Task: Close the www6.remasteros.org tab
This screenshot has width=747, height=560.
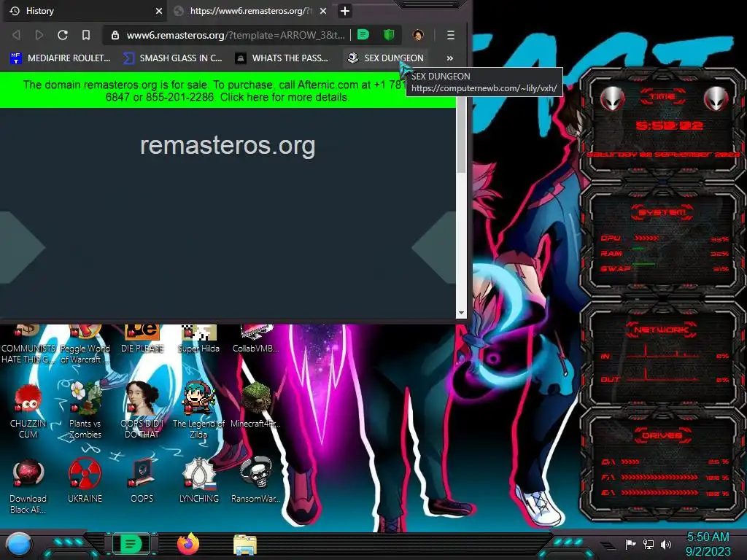Action: click(323, 11)
